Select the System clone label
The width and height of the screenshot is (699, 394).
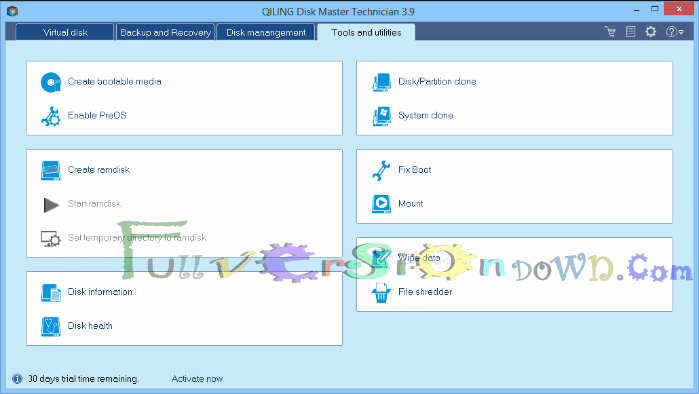point(425,115)
